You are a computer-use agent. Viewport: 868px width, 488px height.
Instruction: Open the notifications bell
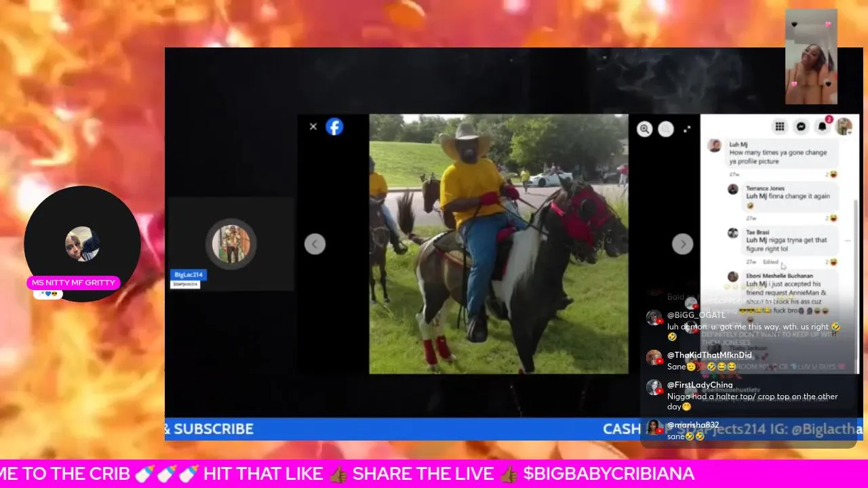click(x=822, y=127)
